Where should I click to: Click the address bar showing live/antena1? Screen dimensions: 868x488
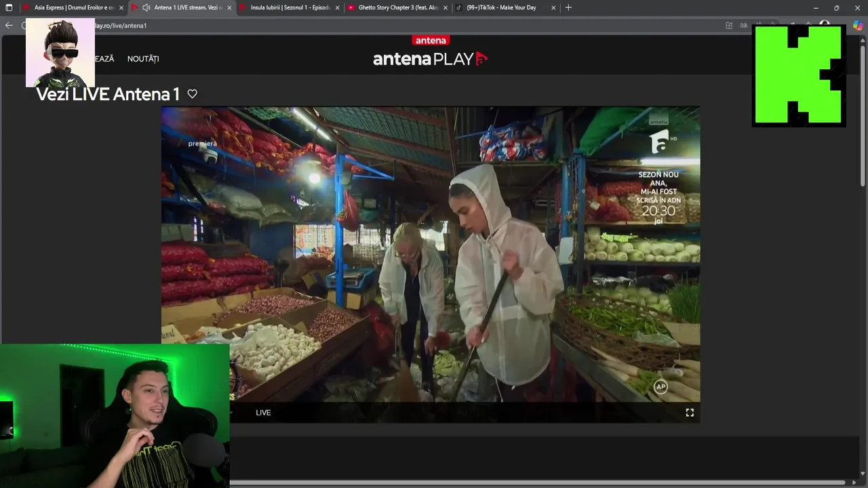click(407, 26)
